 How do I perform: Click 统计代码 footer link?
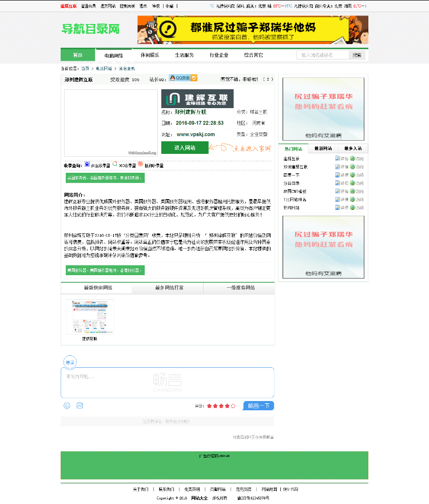(x=291, y=489)
